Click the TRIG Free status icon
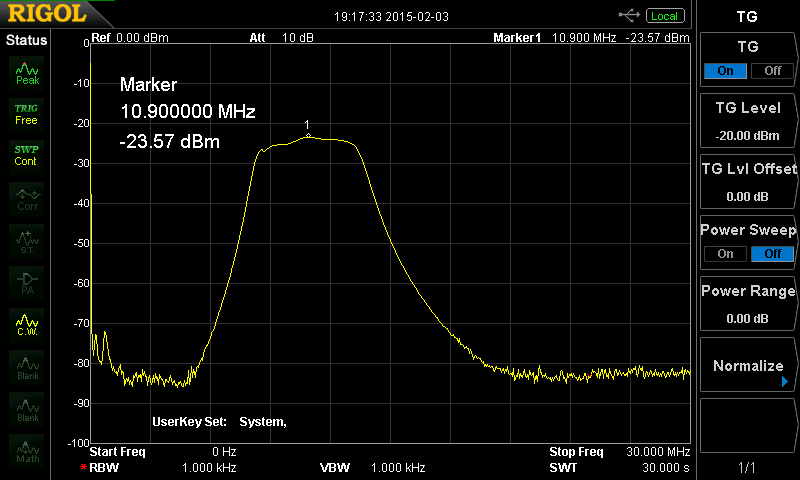Viewport: 800px width, 480px height. 27,114
